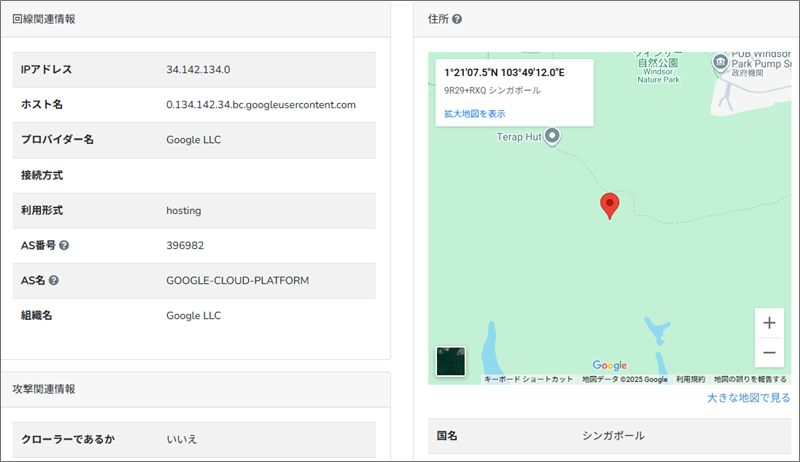800x462 pixels.
Task: Click 地図の誤りを報告する link
Action: tap(750, 379)
